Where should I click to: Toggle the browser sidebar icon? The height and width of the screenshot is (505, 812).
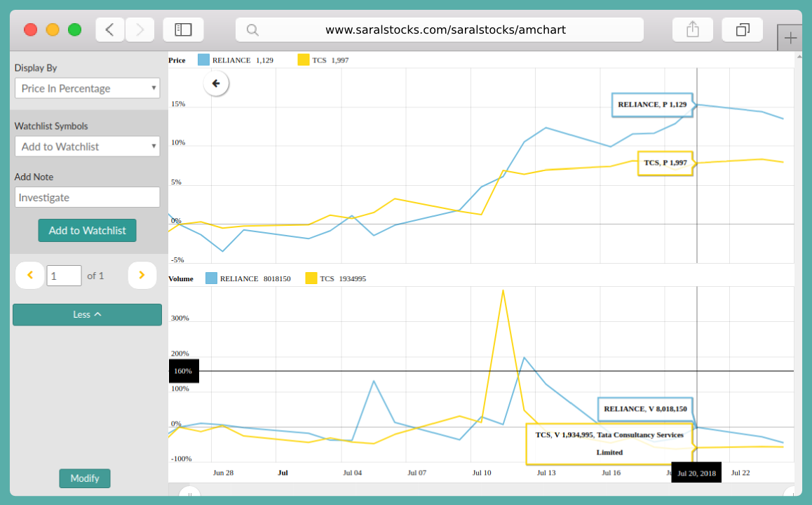[183, 29]
